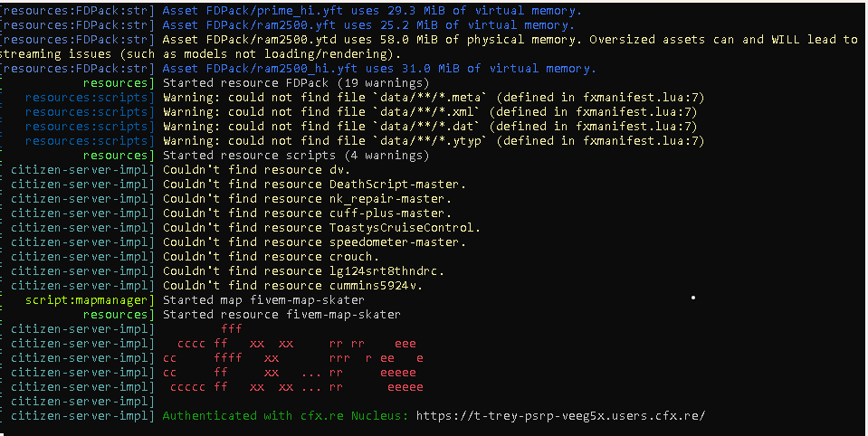868x436 pixels.
Task: Click 'Couldn't find resource crouch.' message
Action: point(271,257)
